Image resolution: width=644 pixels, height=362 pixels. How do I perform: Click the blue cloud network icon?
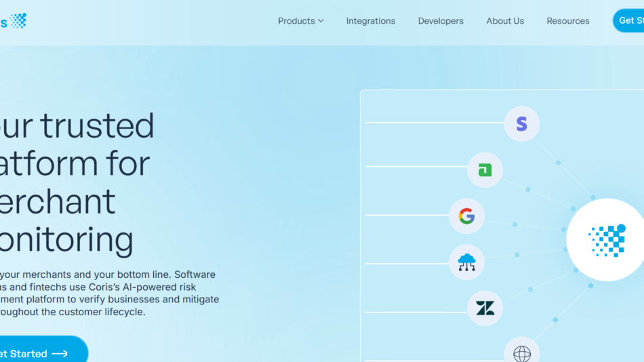coord(466,262)
